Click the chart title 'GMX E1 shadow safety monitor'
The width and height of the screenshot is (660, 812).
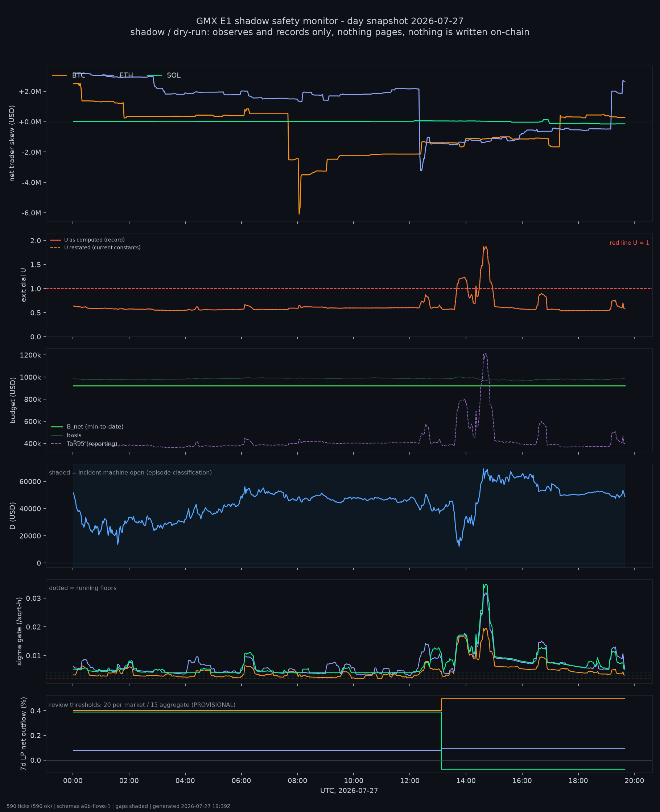click(330, 21)
